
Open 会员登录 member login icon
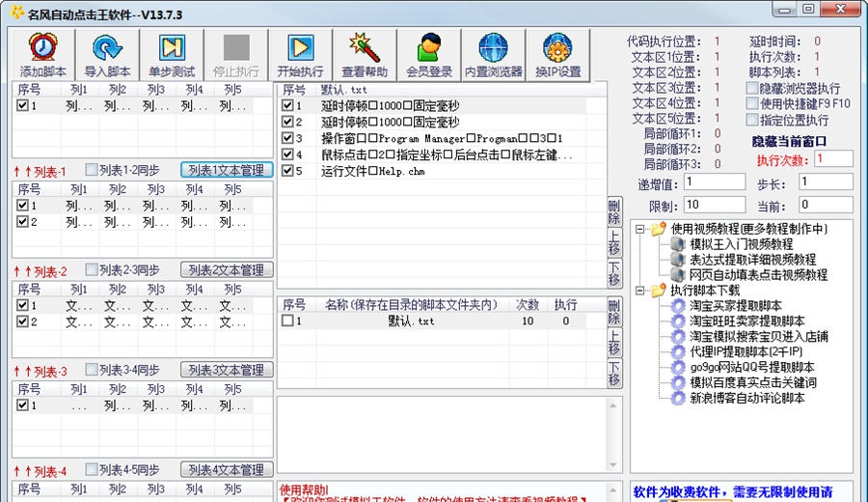pos(429,47)
